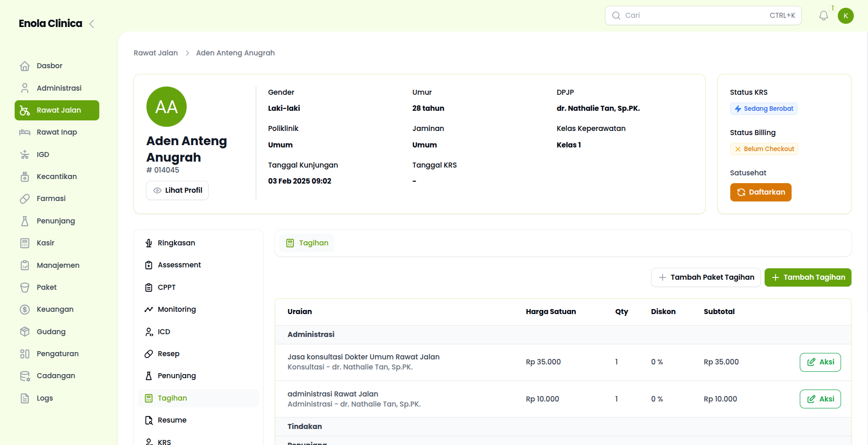The image size is (868, 445).
Task: Click the Lihat Profil button
Action: pyautogui.click(x=177, y=190)
